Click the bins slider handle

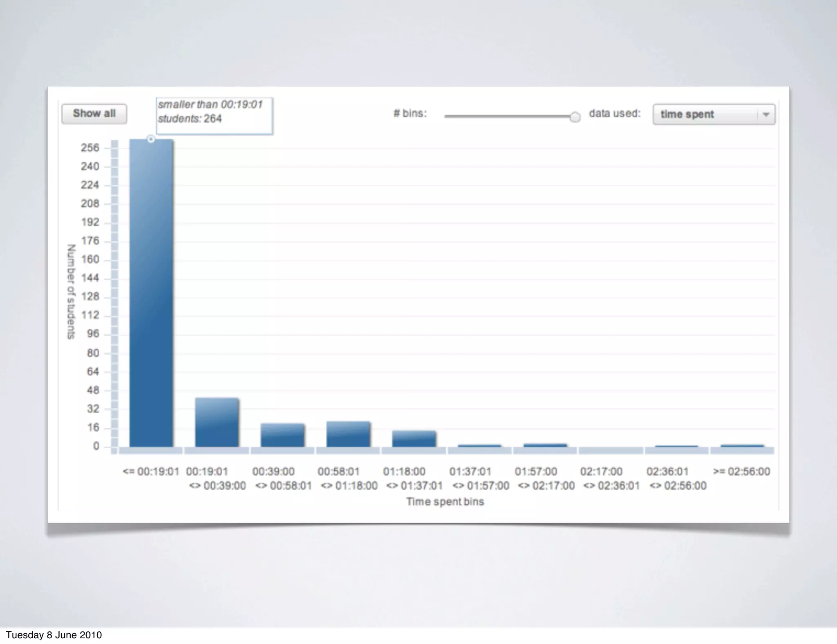pyautogui.click(x=575, y=117)
